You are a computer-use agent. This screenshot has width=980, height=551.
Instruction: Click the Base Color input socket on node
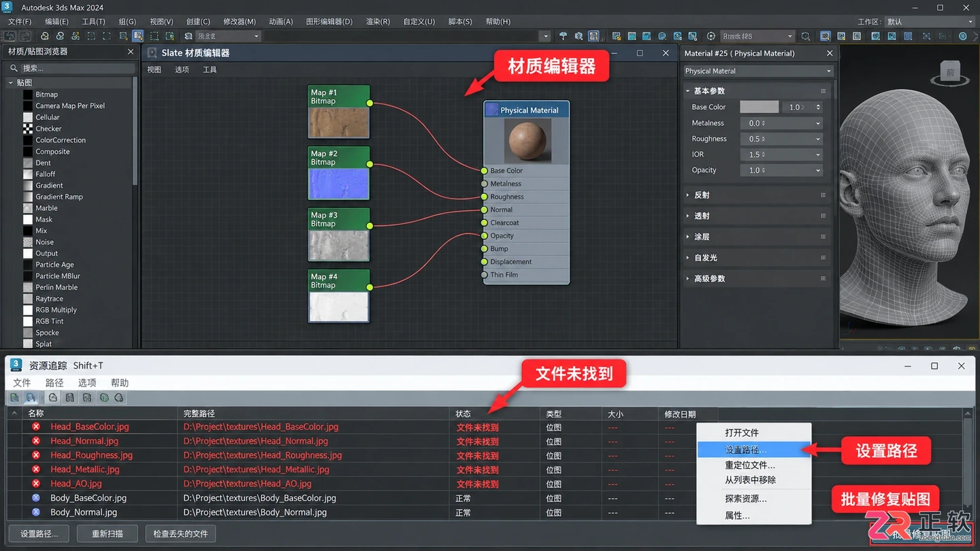coord(485,171)
